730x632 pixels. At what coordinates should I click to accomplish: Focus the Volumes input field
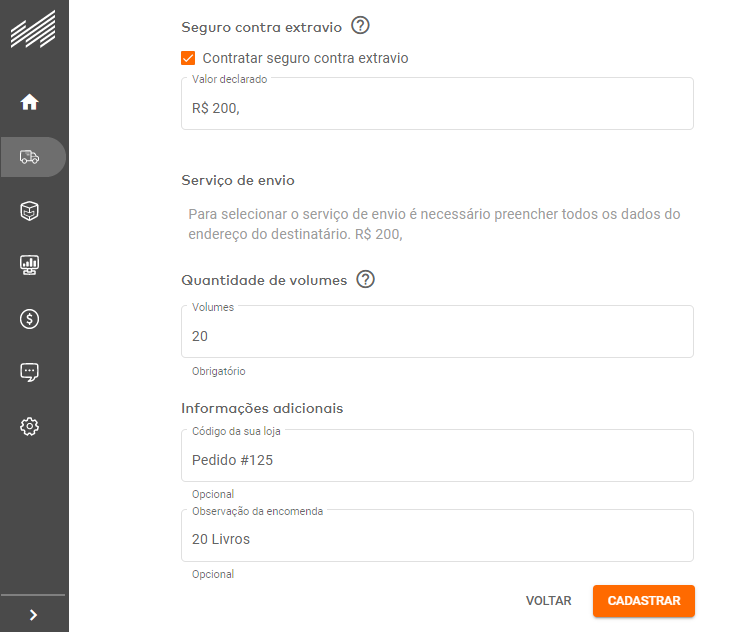(437, 336)
